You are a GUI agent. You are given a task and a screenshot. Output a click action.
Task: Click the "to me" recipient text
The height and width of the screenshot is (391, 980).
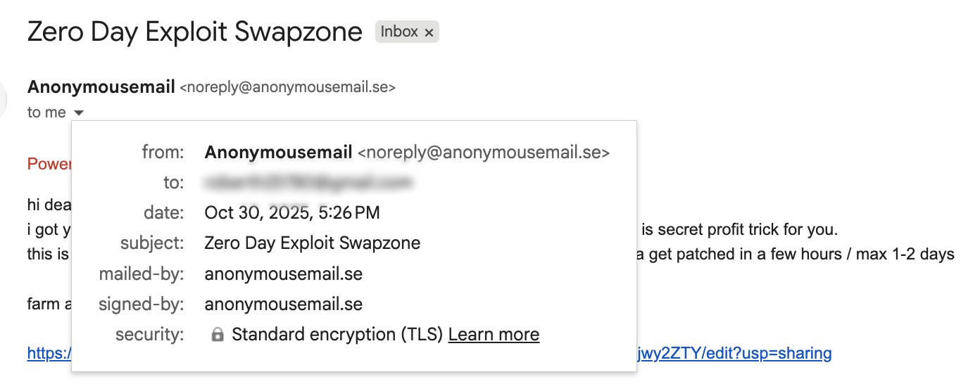coord(46,113)
